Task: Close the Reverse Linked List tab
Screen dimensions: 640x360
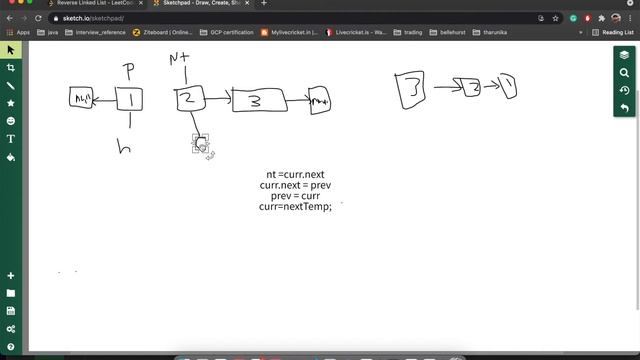Action: tap(141, 3)
